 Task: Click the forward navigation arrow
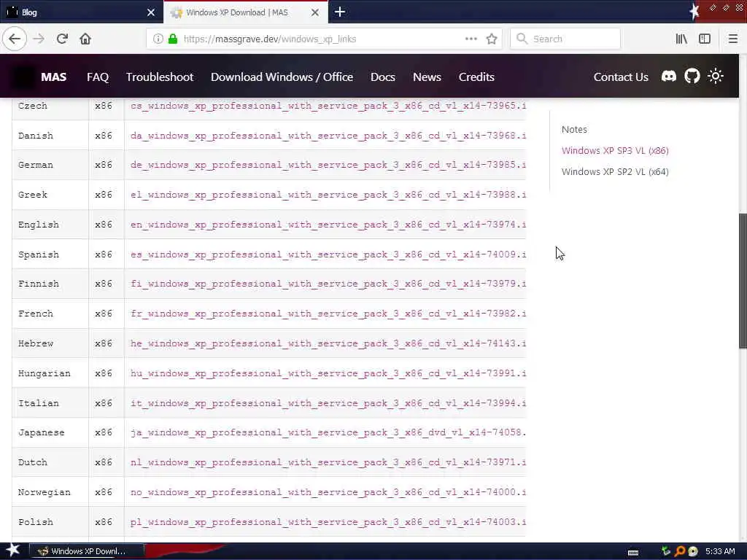click(x=39, y=39)
